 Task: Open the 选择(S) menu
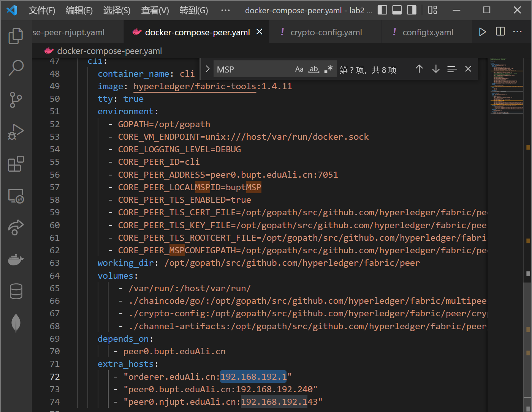(117, 10)
